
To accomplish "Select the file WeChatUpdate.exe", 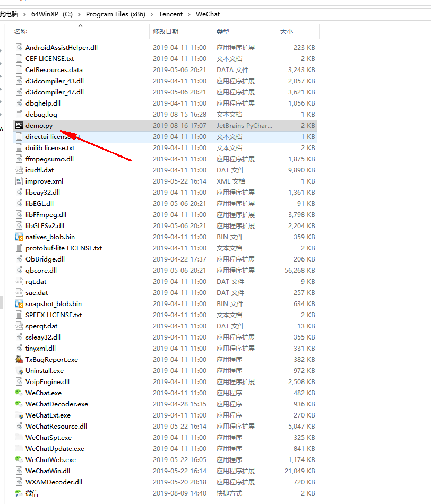I will click(x=55, y=449).
